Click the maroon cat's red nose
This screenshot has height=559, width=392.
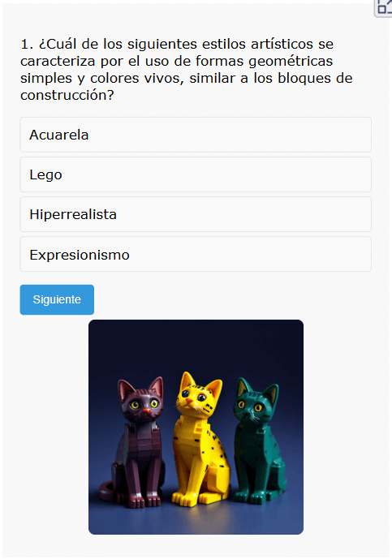(x=147, y=411)
